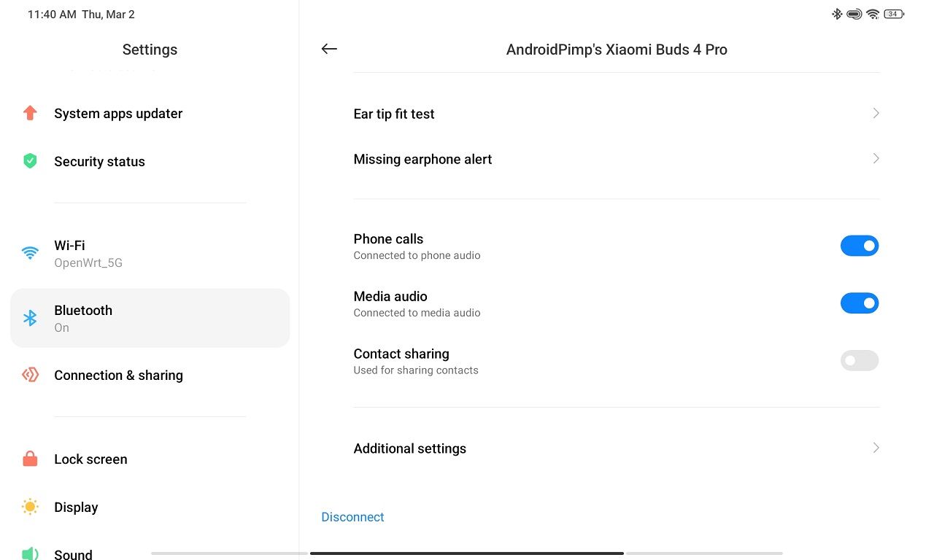
Task: Expand Ear tip fit test
Action: (617, 114)
